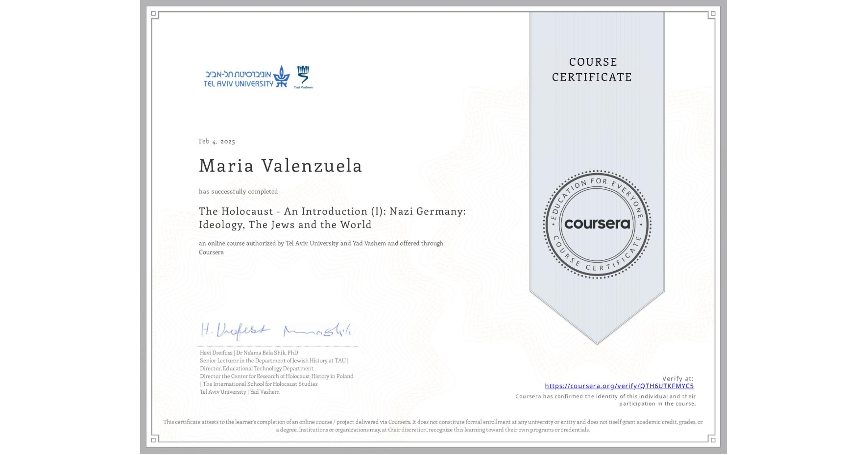Click 'Director, Educational Technology Department' line
868x455 pixels.
257,368
